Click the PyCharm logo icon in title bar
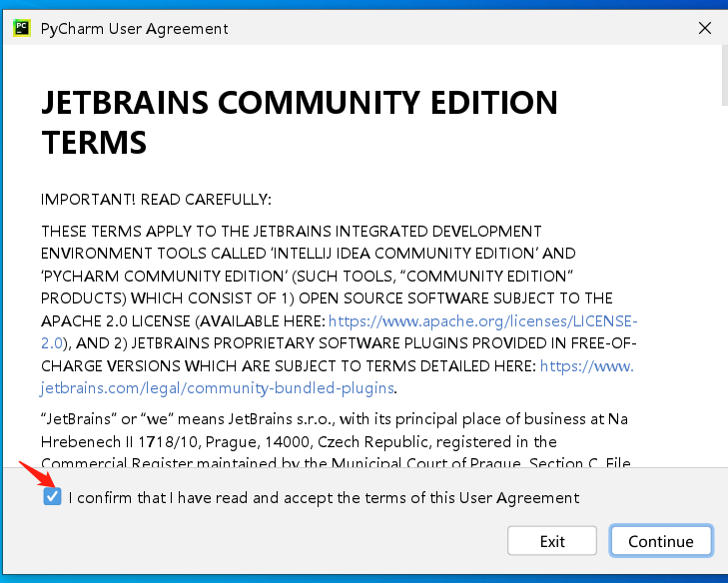728x583 pixels. click(22, 28)
